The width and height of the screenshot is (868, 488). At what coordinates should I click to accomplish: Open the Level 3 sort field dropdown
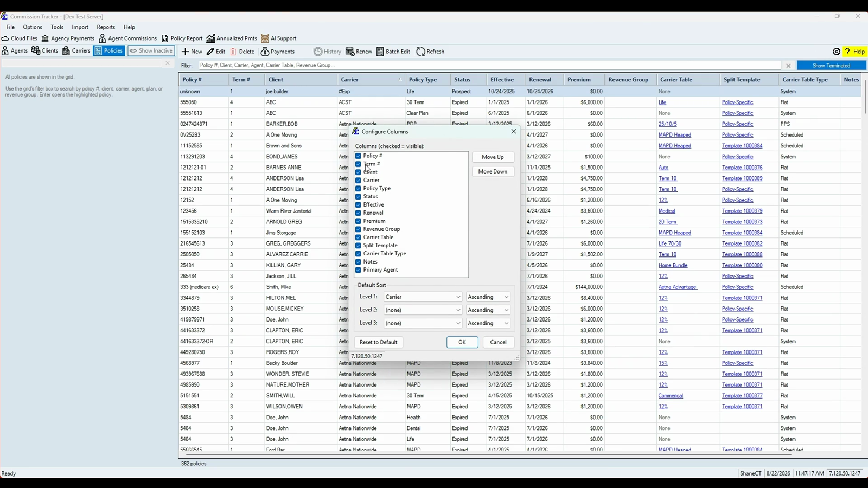(423, 323)
